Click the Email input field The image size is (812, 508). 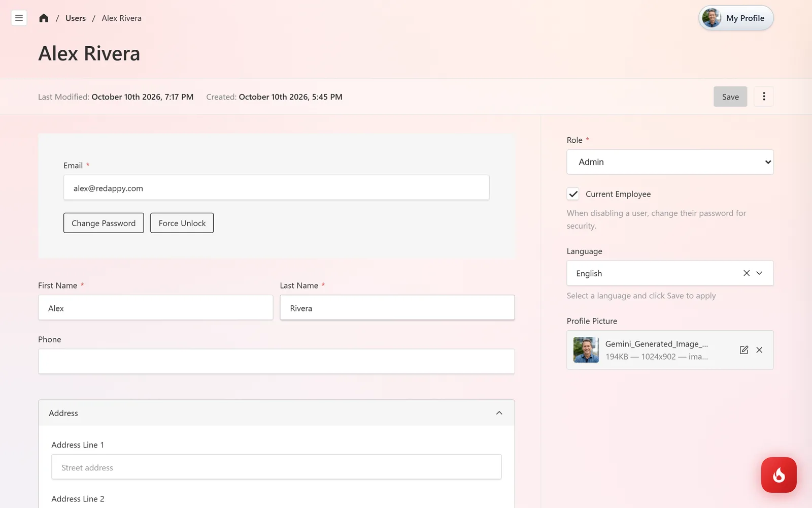(x=277, y=187)
